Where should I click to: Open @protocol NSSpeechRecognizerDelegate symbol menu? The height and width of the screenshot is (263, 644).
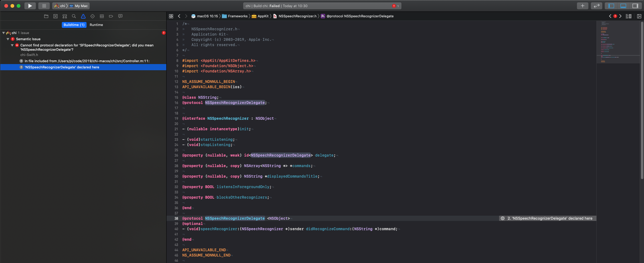point(357,16)
